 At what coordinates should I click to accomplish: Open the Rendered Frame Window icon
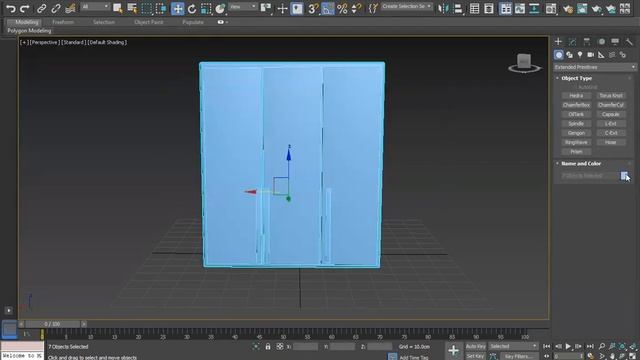(582, 8)
